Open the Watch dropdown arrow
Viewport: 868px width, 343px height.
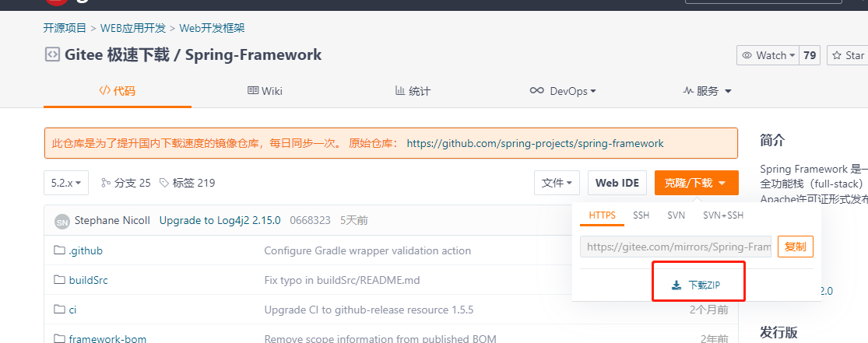tap(792, 55)
